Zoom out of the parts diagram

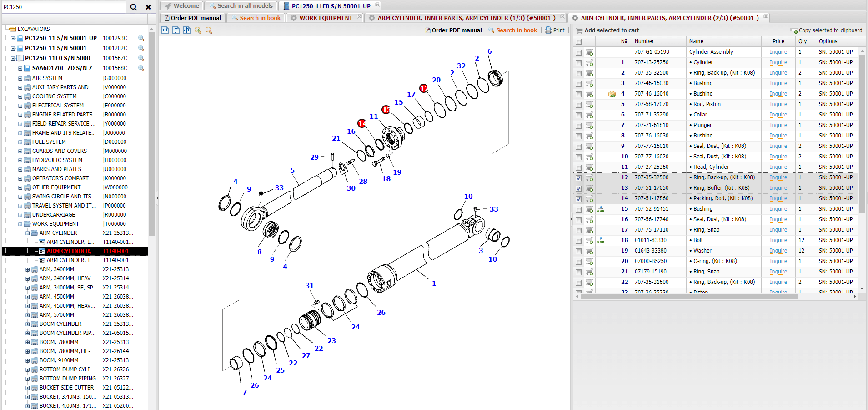pyautogui.click(x=209, y=30)
